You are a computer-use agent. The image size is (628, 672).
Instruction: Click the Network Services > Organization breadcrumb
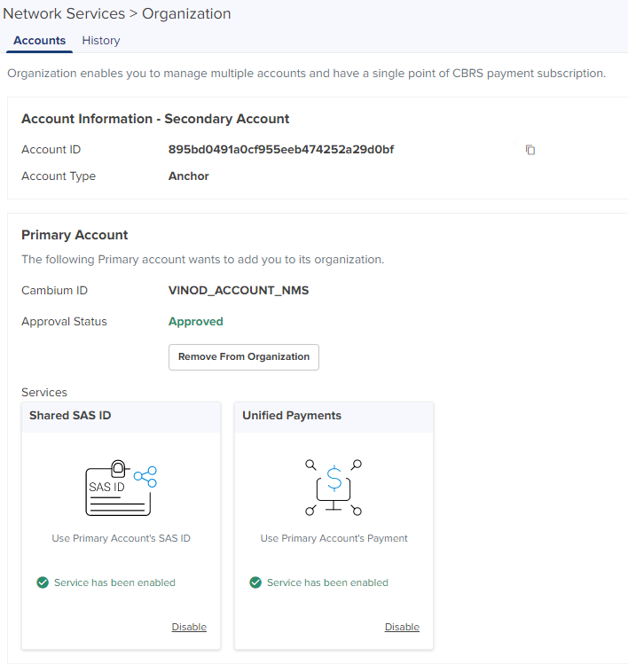(117, 14)
